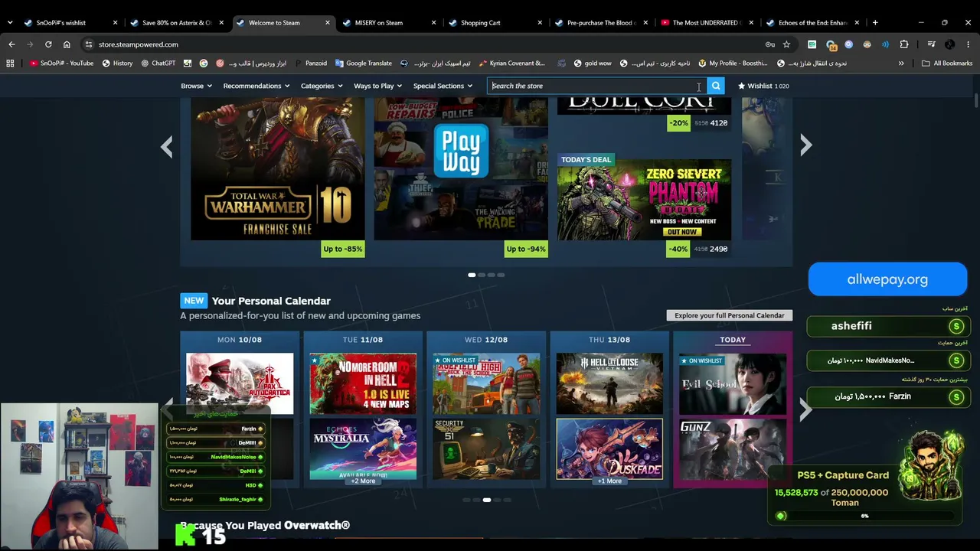Focus the Search the store field
980x551 pixels.
(596, 86)
